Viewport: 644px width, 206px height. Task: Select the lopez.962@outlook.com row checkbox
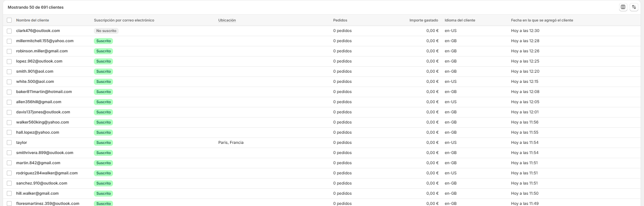(x=9, y=61)
